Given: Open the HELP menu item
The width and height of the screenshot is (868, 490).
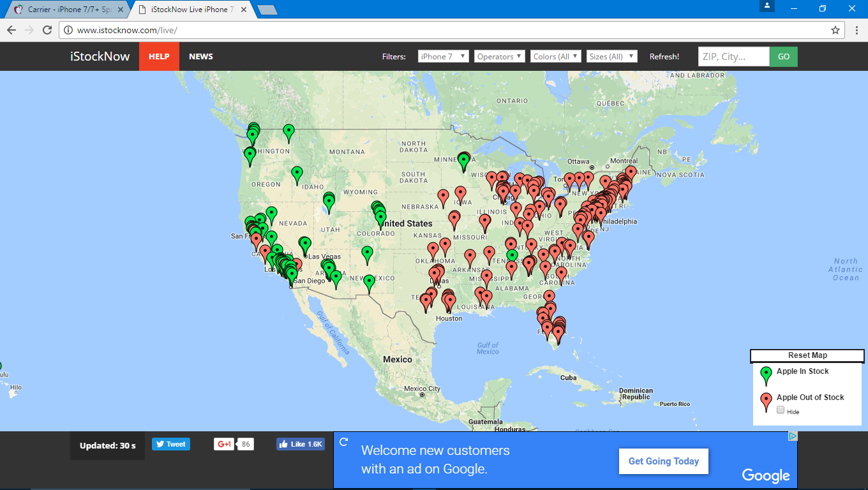Looking at the screenshot, I should pos(159,56).
